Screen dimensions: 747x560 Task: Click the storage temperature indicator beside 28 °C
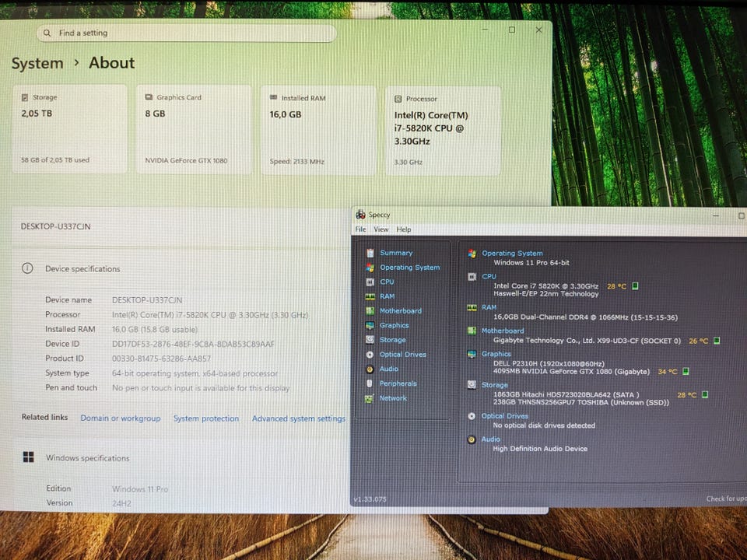coord(705,395)
